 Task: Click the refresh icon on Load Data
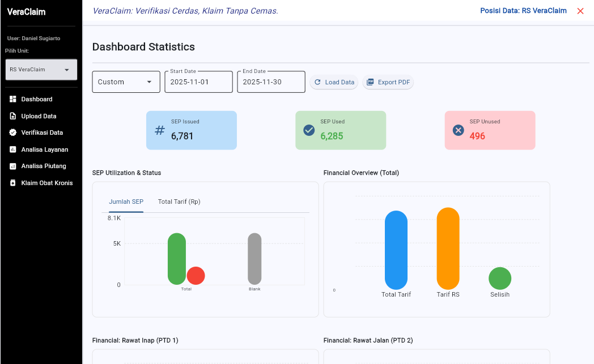coord(317,82)
